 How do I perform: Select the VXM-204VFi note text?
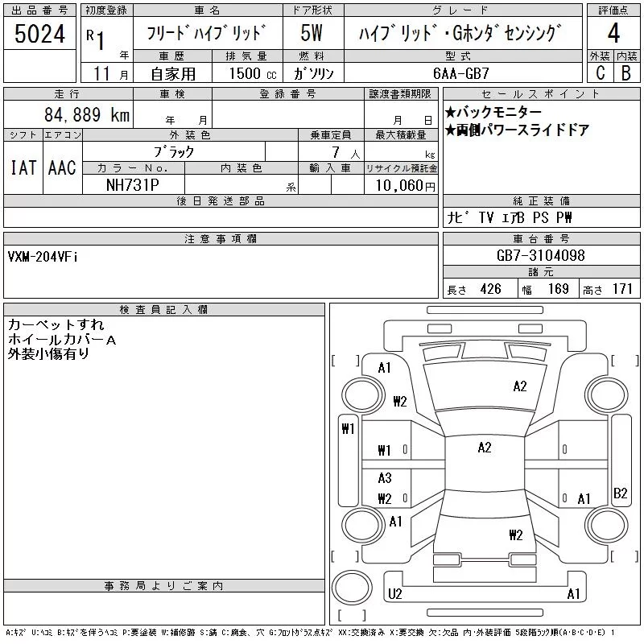tap(43, 257)
